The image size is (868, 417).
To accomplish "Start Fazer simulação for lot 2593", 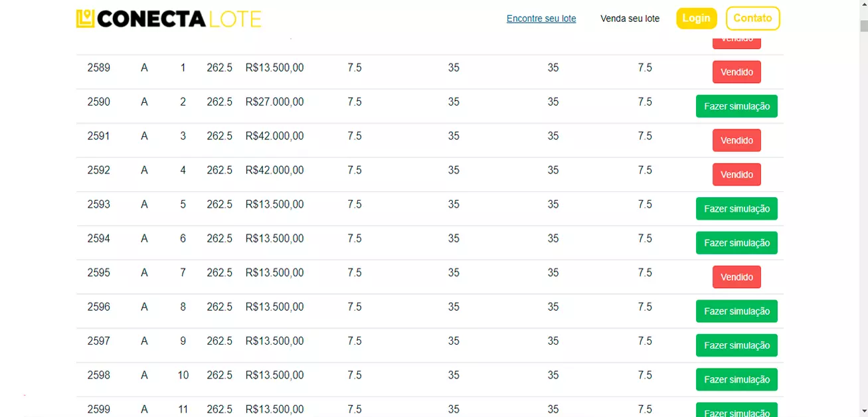I will tap(737, 208).
